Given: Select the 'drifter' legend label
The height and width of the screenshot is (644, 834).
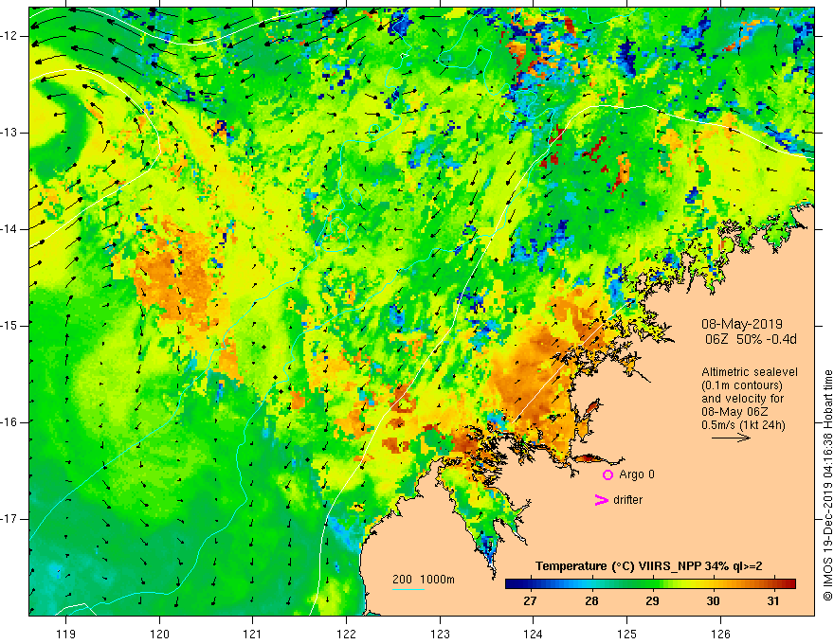Looking at the screenshot, I should pos(627,500).
